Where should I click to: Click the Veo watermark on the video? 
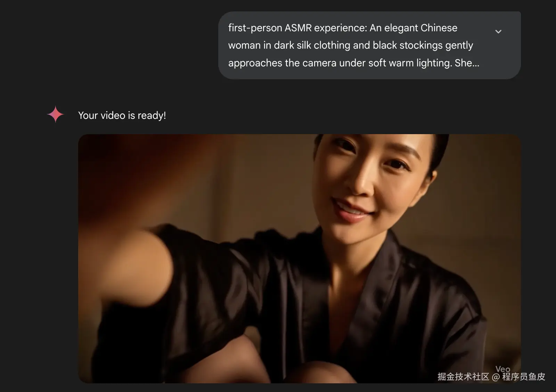[503, 369]
